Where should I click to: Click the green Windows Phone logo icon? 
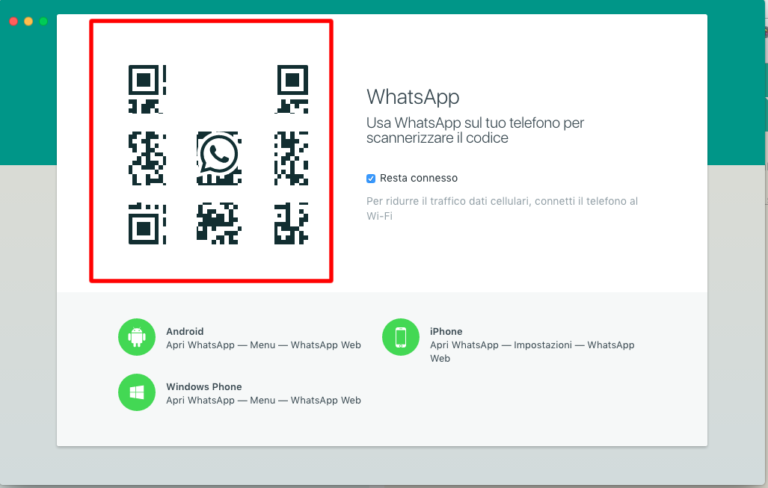137,392
